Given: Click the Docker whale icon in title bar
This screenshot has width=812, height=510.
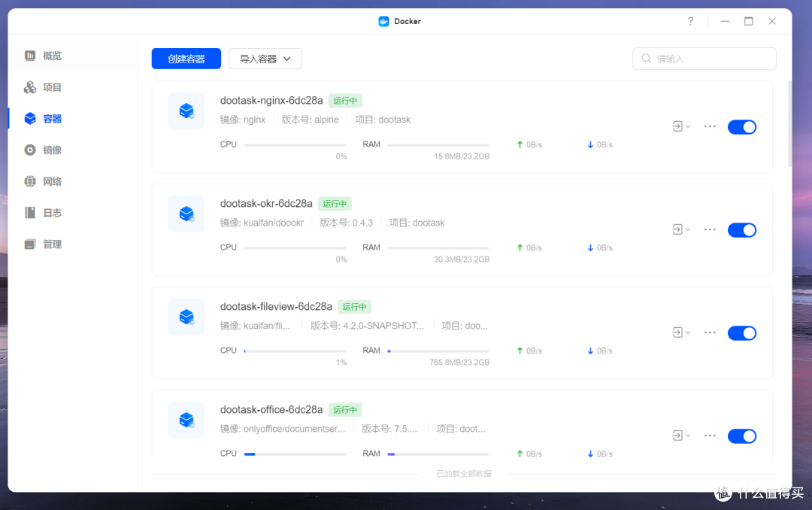Looking at the screenshot, I should [x=383, y=21].
